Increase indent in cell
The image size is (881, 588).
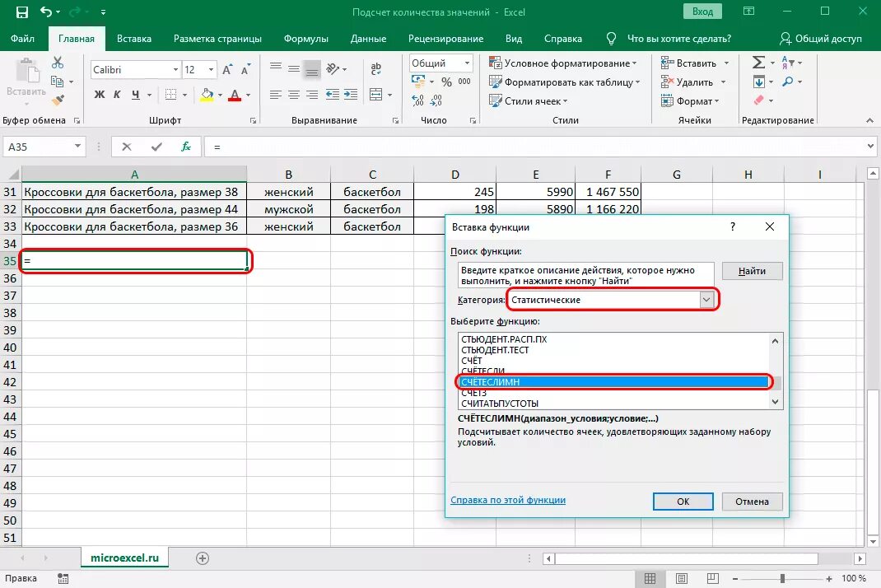click(x=351, y=95)
